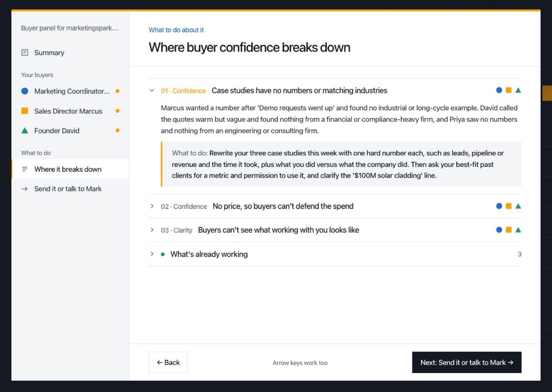Click the orange square on the Case studies row
This screenshot has width=552, height=392.
coord(509,90)
